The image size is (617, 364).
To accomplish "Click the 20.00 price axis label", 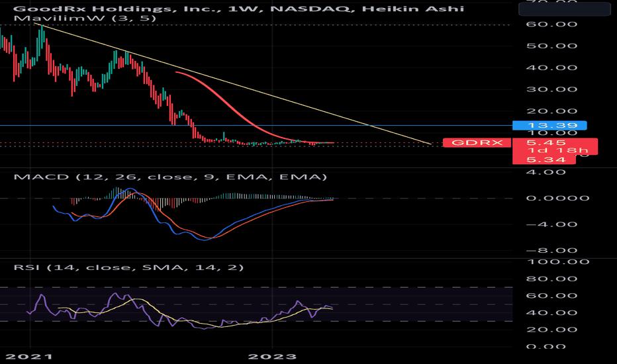I will tap(551, 111).
